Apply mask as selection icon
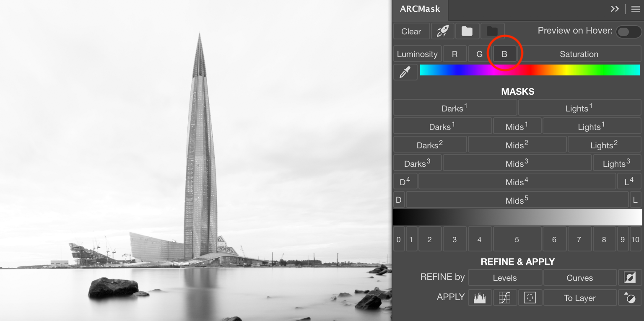Screen dimensions: 644x321 (x=530, y=298)
